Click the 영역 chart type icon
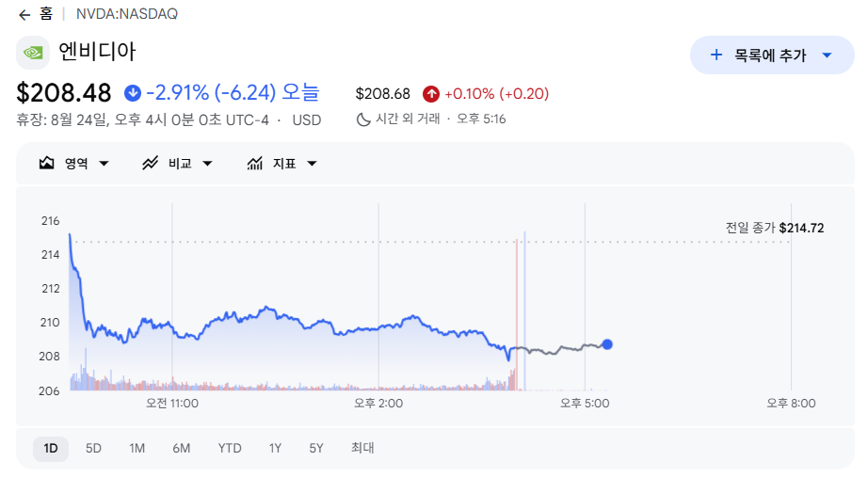Viewport: 868px width, 477px height. [x=46, y=164]
